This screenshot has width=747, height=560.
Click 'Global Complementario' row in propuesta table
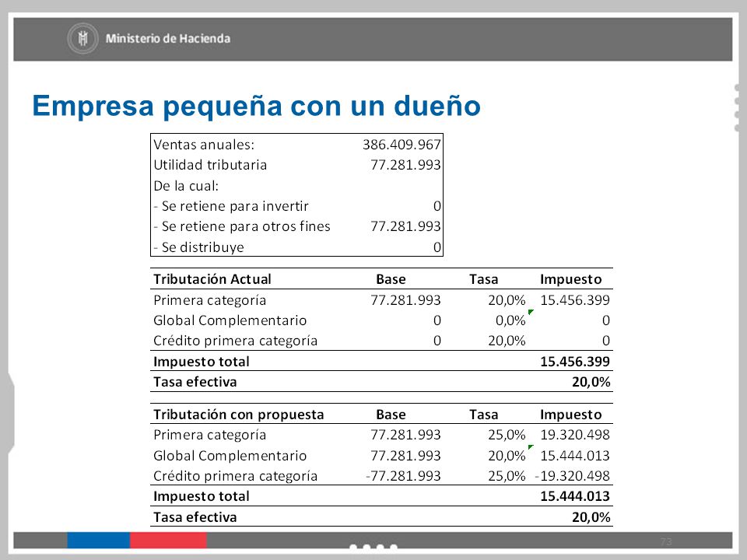click(230, 456)
